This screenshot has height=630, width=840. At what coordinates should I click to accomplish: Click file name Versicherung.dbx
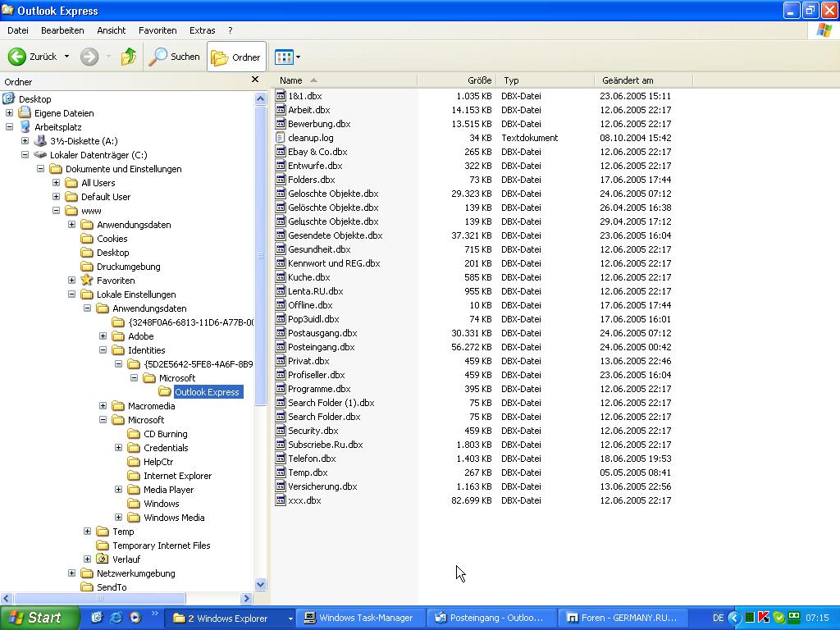click(322, 486)
